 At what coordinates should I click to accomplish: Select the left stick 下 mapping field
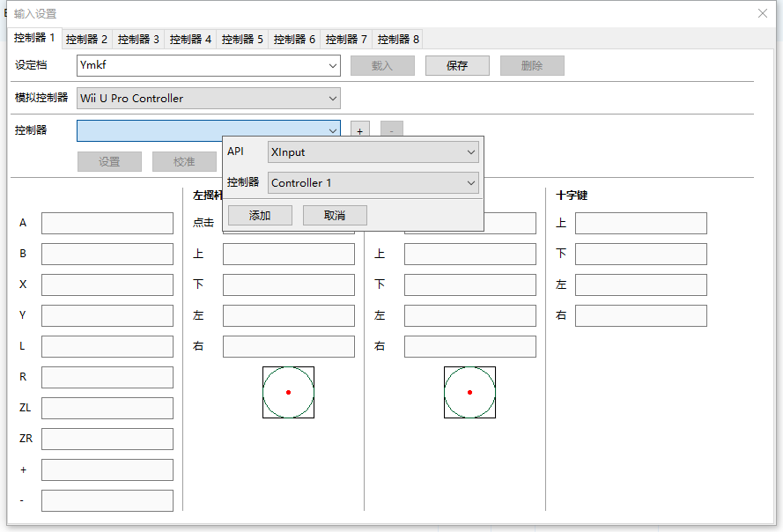pyautogui.click(x=288, y=285)
